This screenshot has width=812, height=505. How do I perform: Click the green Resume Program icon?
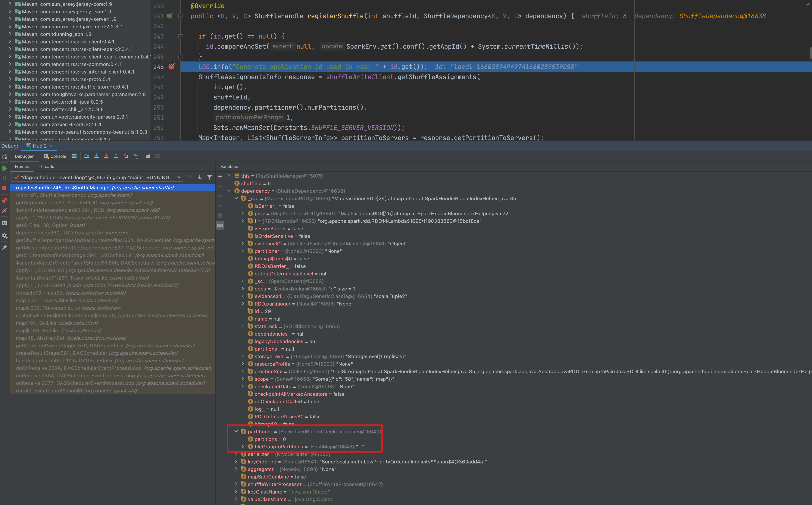4,168
